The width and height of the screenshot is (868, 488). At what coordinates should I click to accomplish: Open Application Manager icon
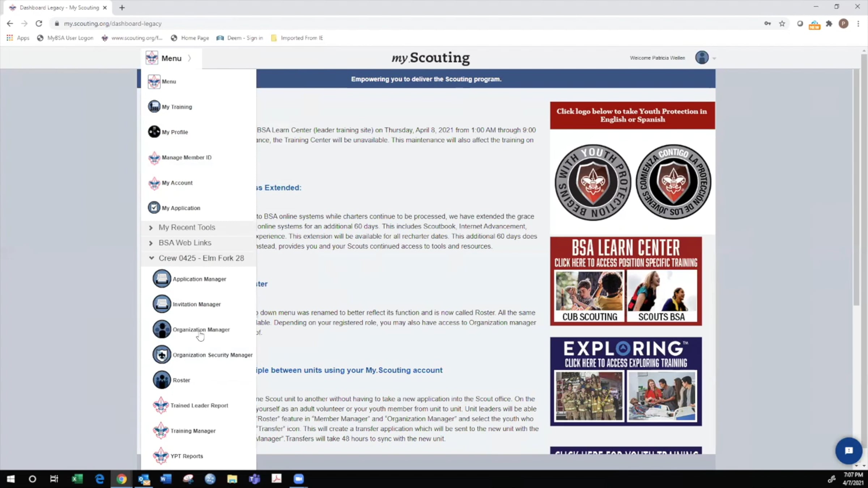162,279
